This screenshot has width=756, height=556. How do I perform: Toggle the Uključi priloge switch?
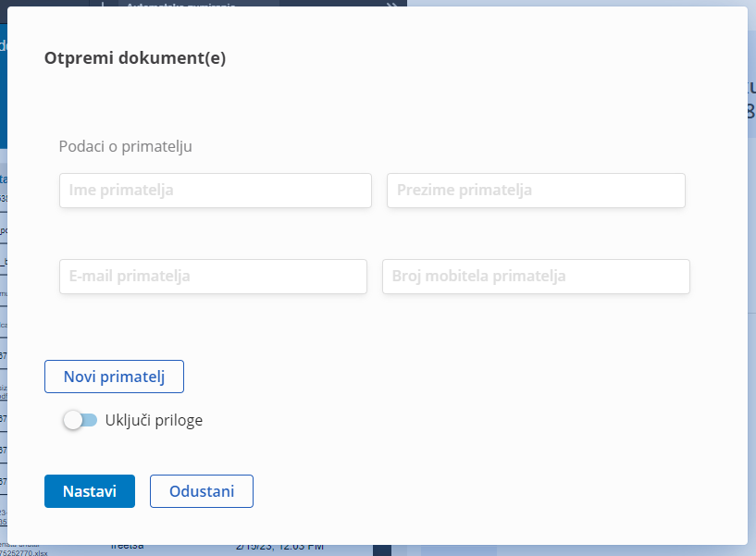click(80, 420)
